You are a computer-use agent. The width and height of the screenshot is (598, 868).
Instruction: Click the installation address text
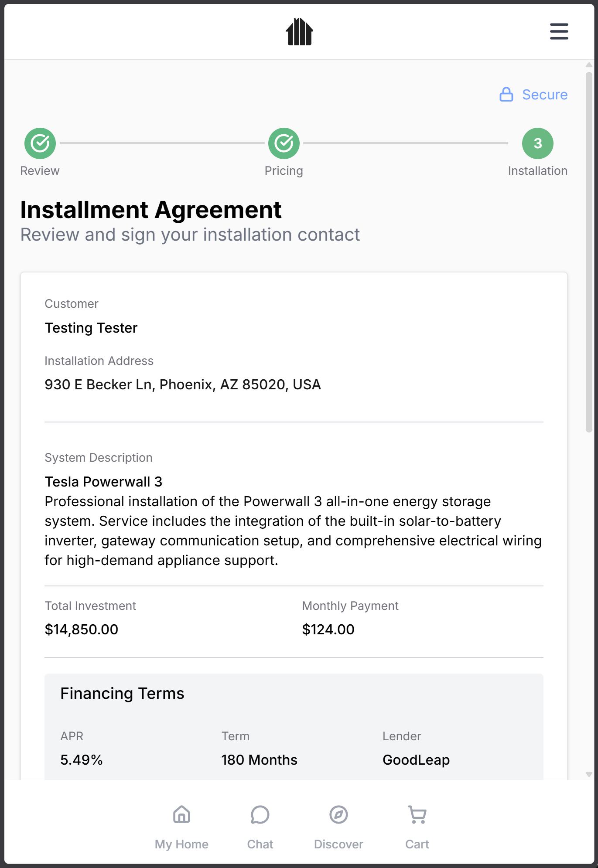[x=183, y=385]
